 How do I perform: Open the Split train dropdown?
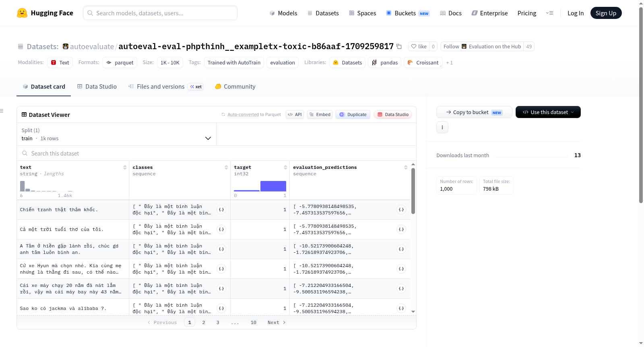point(116,134)
